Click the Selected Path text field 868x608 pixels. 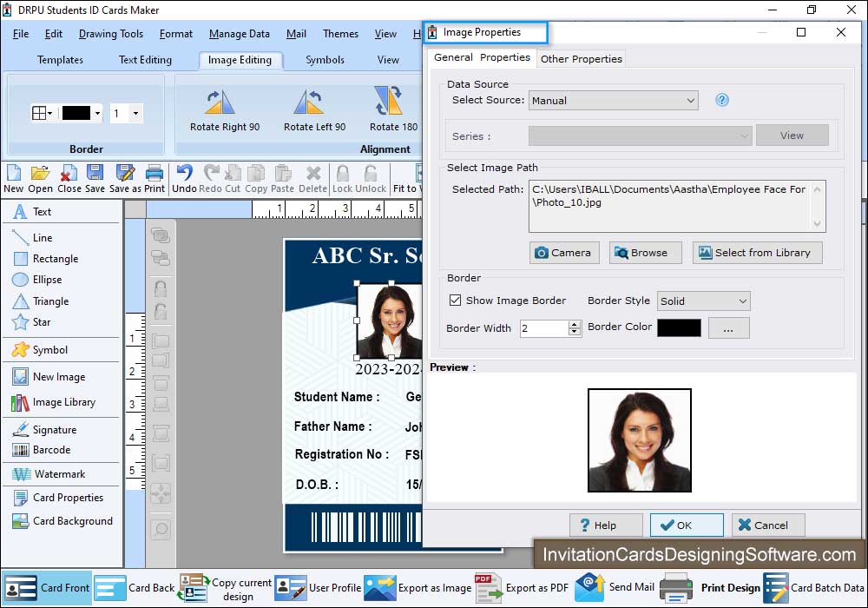pos(676,206)
